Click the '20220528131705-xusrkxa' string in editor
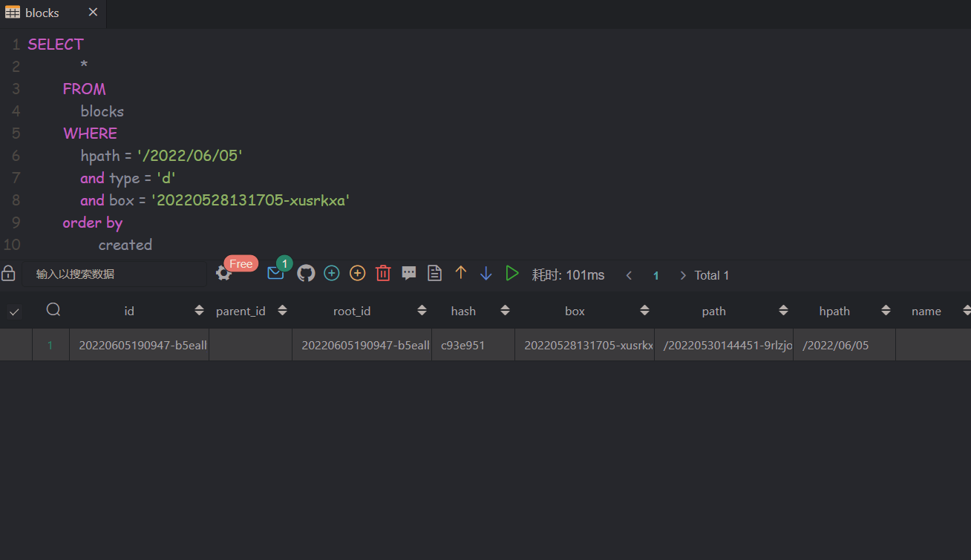The image size is (971, 560). pos(250,200)
